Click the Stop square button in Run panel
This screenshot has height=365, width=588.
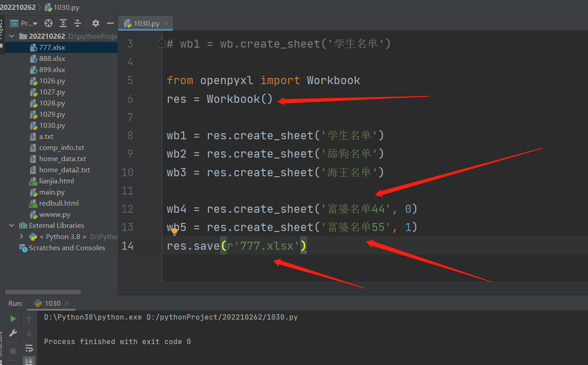click(13, 351)
